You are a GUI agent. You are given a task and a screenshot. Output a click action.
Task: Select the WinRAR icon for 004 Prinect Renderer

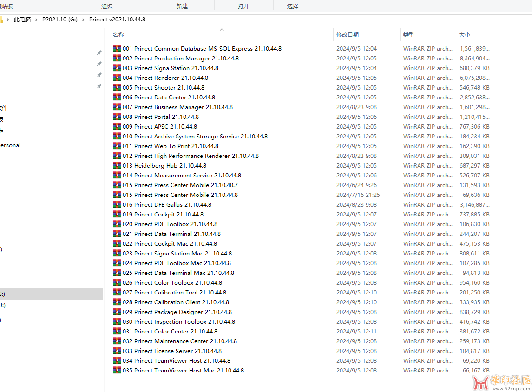click(x=117, y=78)
